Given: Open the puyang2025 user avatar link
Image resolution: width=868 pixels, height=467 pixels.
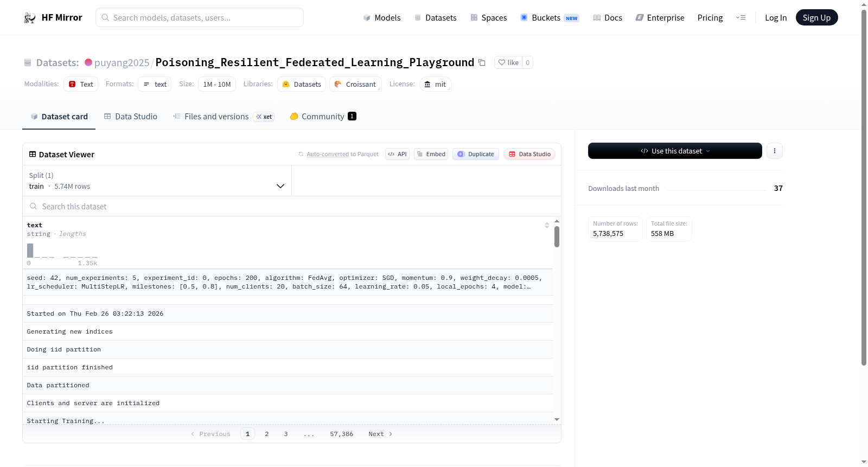Looking at the screenshot, I should [88, 62].
